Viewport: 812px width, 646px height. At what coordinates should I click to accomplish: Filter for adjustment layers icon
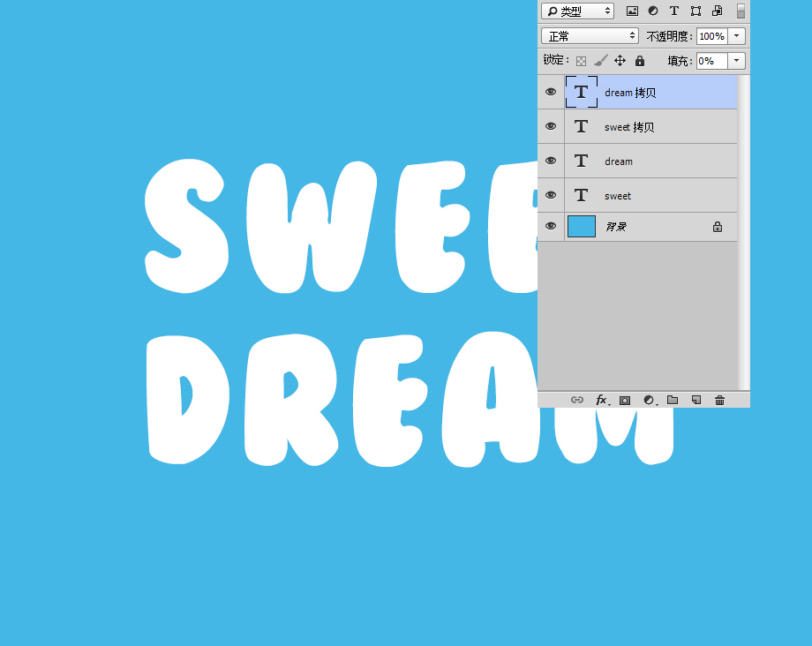pyautogui.click(x=653, y=11)
